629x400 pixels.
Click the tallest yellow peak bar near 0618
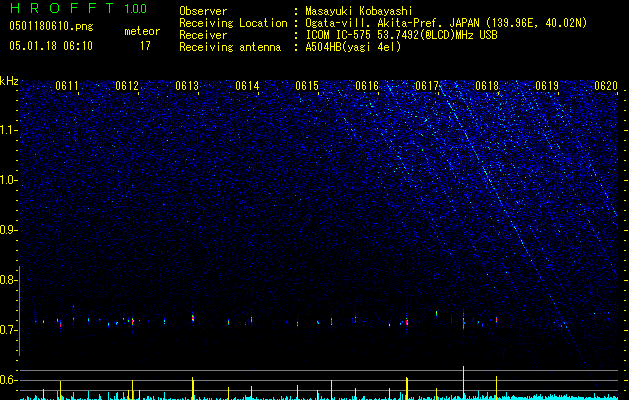[x=463, y=382]
